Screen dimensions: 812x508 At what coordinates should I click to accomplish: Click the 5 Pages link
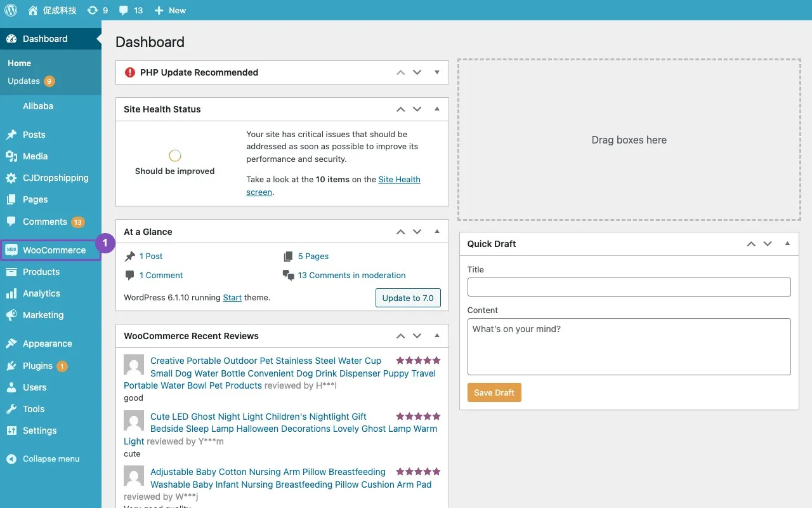tap(313, 257)
